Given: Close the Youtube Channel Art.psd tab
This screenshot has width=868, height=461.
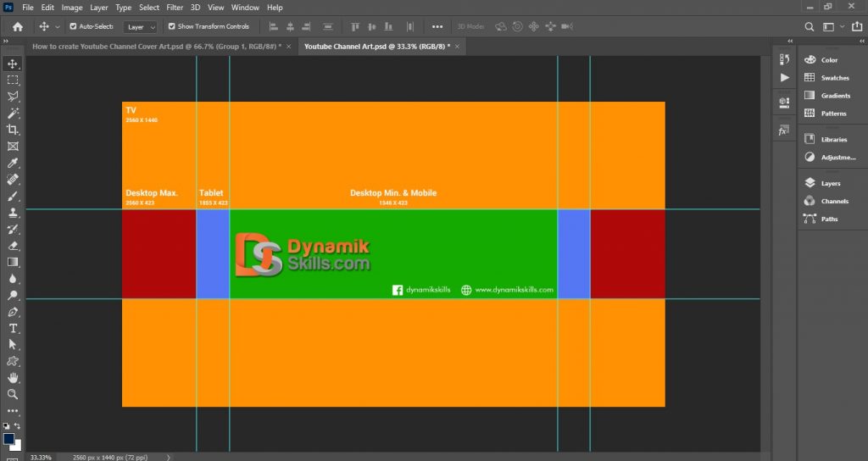Looking at the screenshot, I should coord(457,47).
